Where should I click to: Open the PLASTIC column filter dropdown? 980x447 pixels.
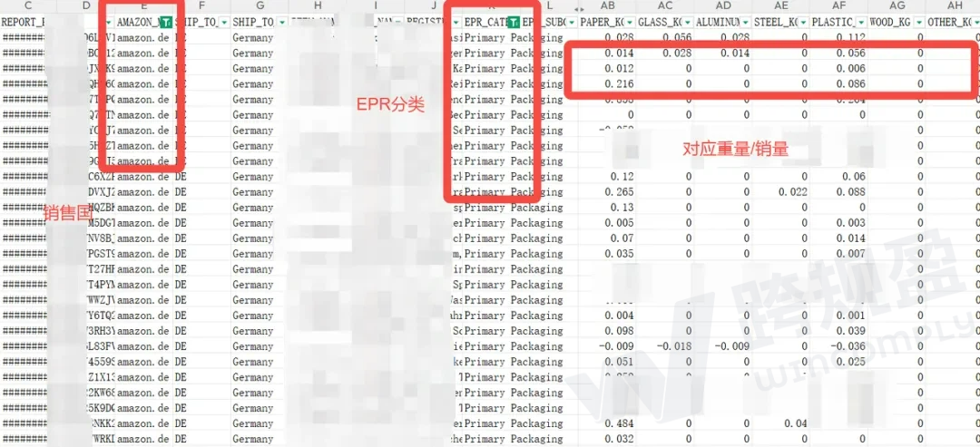pyautogui.click(x=861, y=23)
